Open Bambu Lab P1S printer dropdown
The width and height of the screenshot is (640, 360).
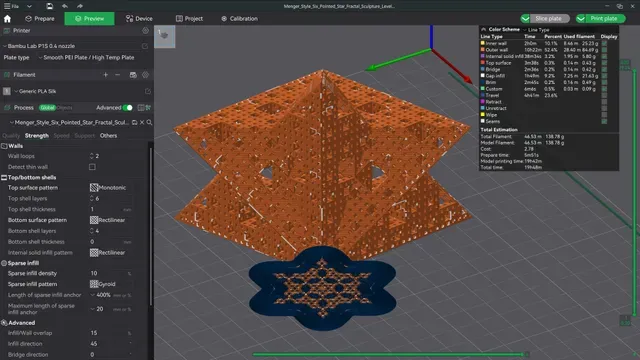tap(72, 46)
